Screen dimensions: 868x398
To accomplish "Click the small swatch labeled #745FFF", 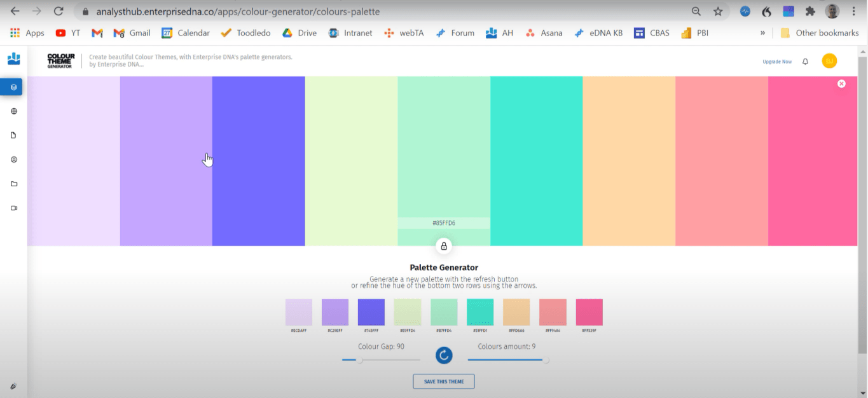I will pos(371,312).
